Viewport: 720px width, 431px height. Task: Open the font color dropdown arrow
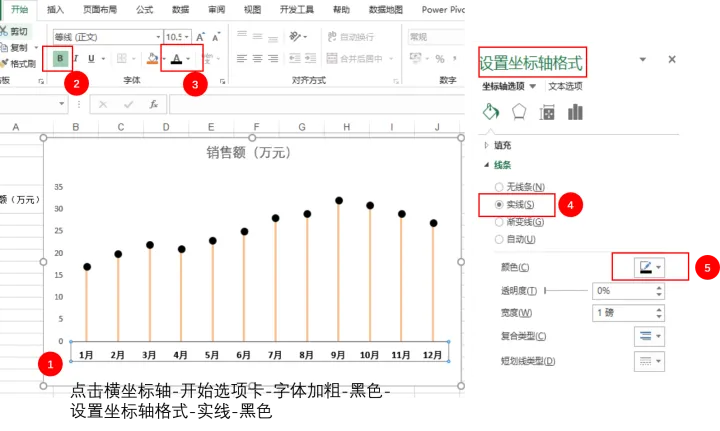point(188,59)
